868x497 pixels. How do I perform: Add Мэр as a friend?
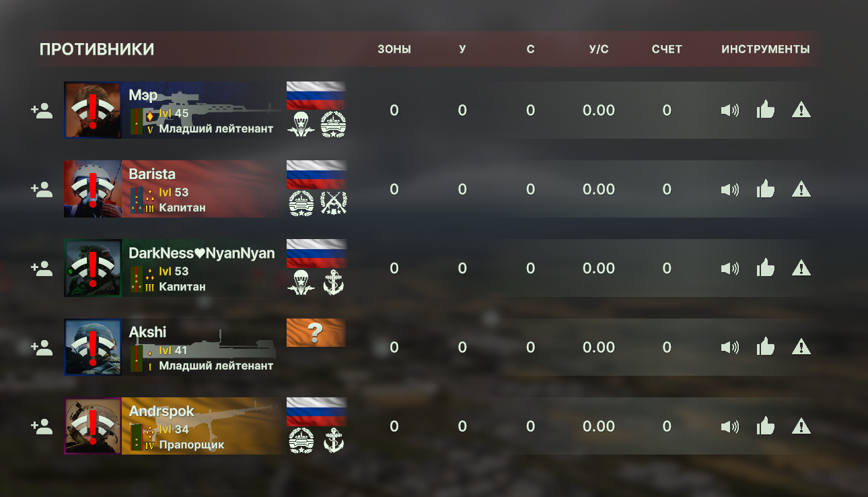42,110
